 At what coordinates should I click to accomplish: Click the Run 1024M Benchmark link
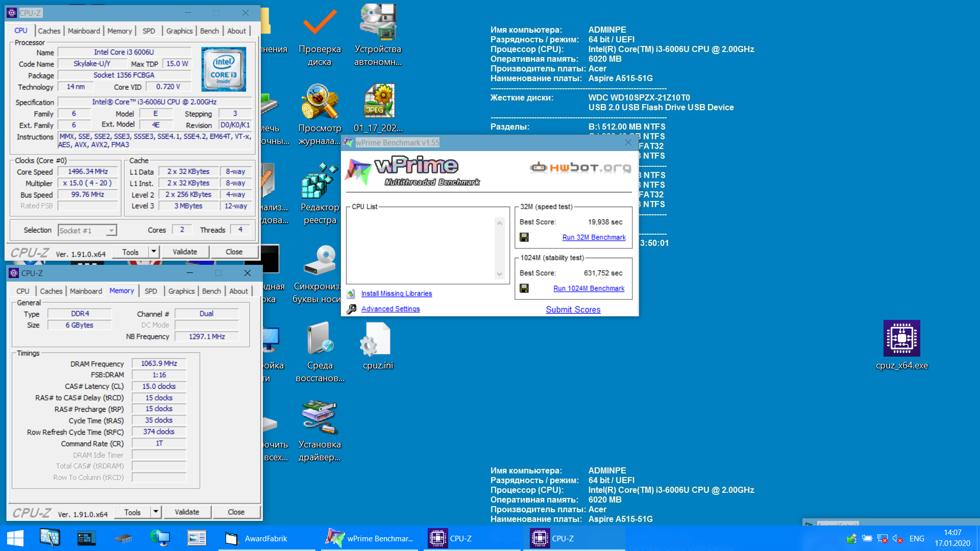[589, 288]
